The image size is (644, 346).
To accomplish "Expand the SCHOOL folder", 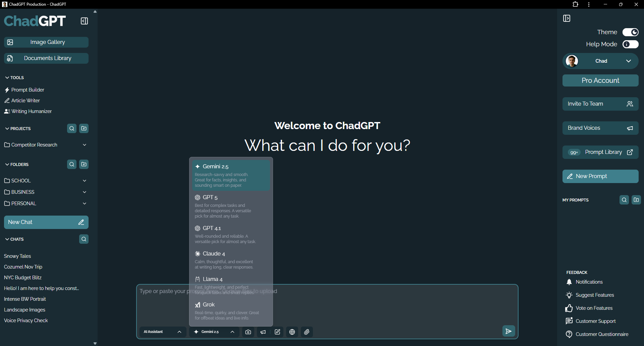I will coord(85,180).
